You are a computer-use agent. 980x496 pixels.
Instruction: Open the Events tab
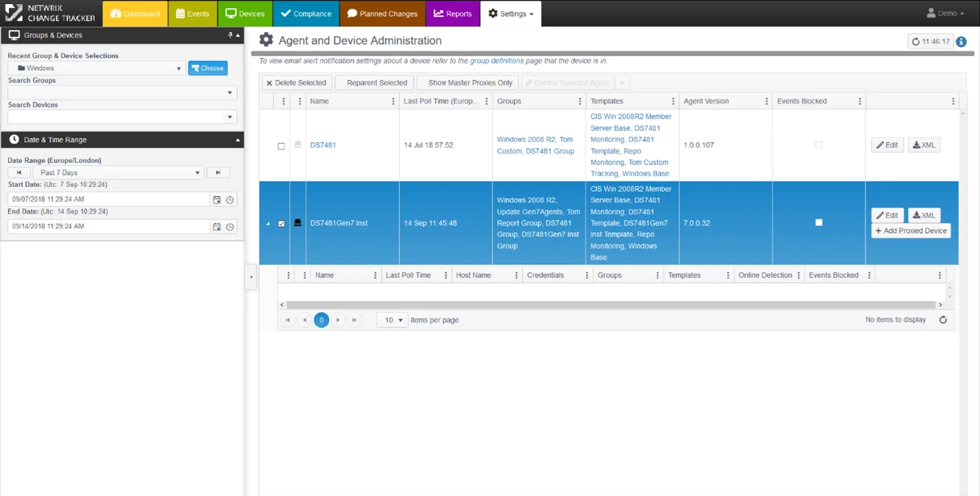point(193,14)
